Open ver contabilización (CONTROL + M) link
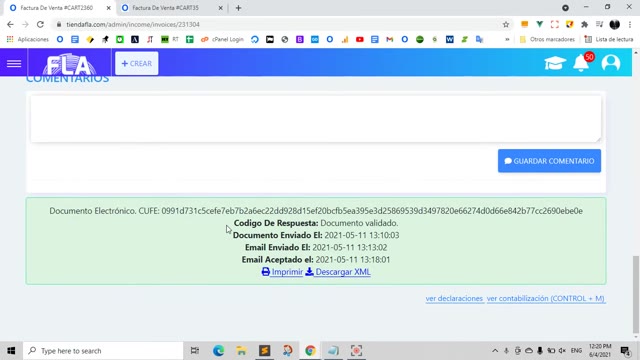The width and height of the screenshot is (640, 360). tap(546, 298)
